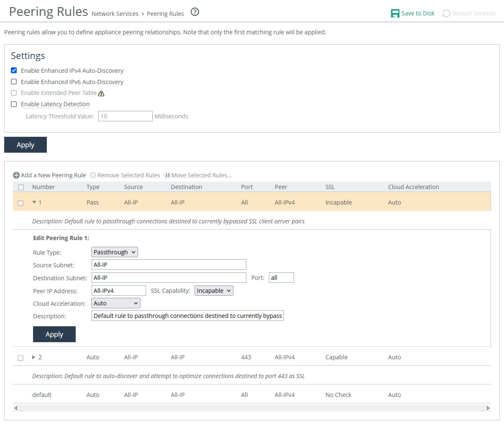The height and width of the screenshot is (425, 504).
Task: Open the SSL Capability dropdown
Action: coord(214,291)
